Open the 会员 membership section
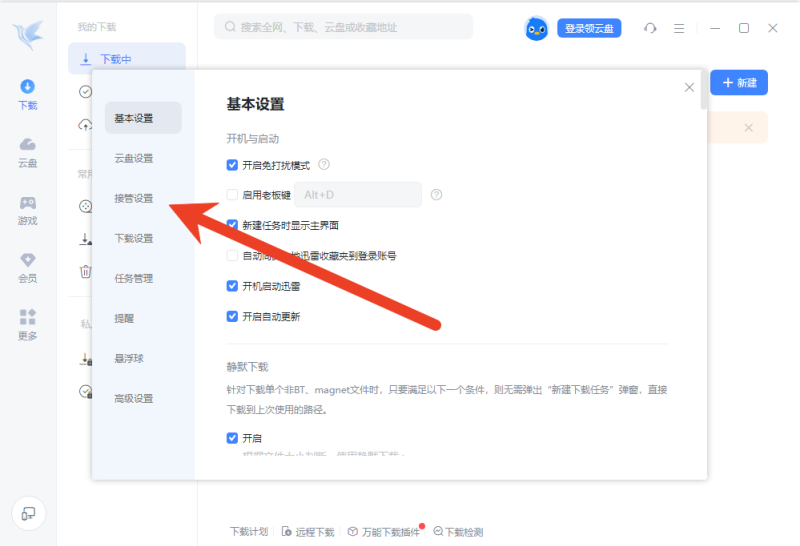This screenshot has width=800, height=546. point(28,268)
